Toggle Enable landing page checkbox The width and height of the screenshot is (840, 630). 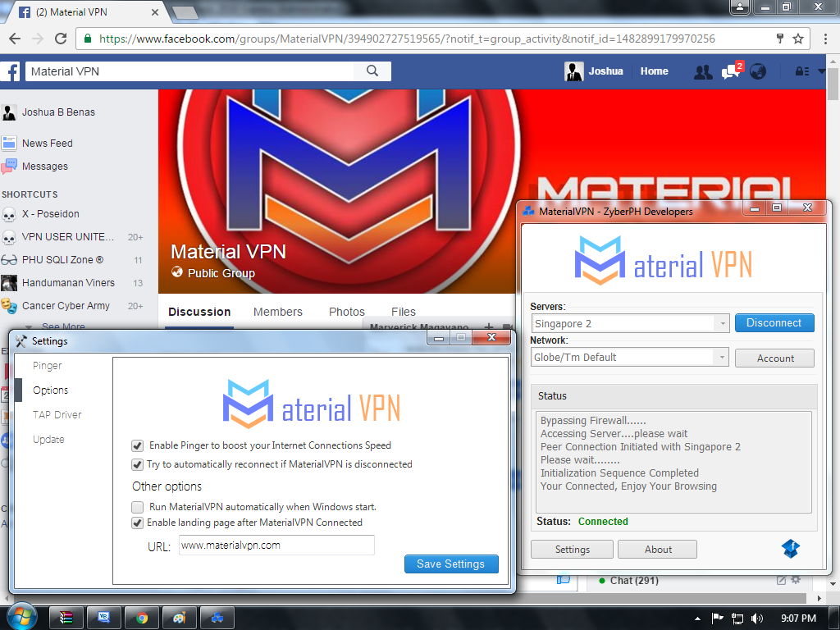(137, 523)
